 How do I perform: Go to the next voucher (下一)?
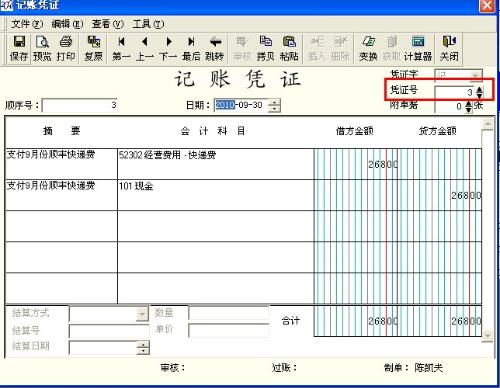(168, 49)
